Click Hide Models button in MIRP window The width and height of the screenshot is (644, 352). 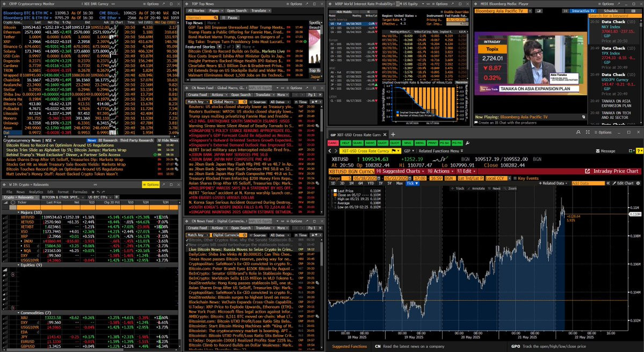pos(344,12)
